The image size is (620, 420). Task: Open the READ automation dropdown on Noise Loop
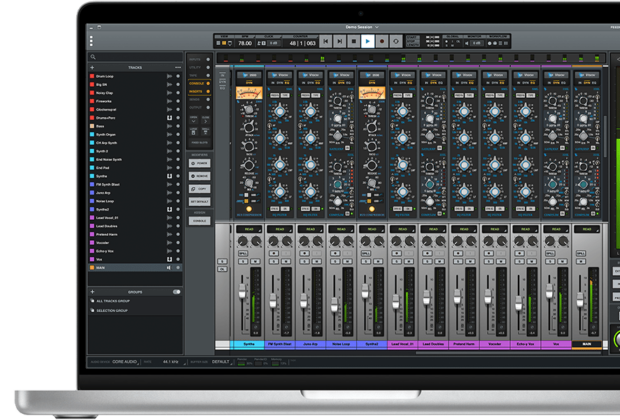[x=341, y=229]
